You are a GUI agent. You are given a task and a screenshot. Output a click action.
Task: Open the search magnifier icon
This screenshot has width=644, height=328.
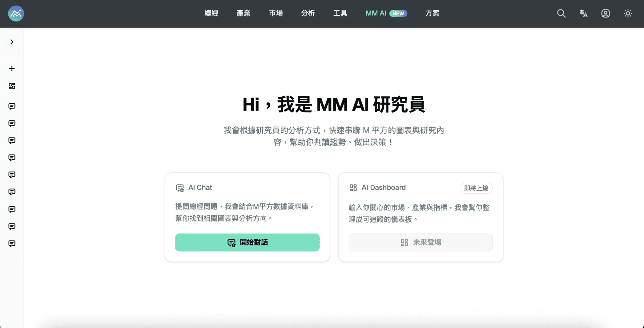tap(561, 13)
